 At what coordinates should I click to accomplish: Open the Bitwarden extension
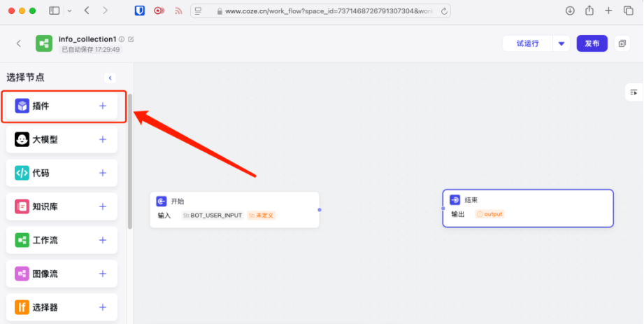tap(140, 11)
